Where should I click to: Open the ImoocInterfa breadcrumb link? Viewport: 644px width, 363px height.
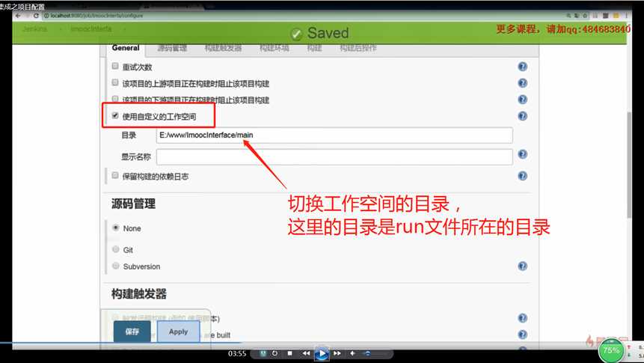point(91,28)
